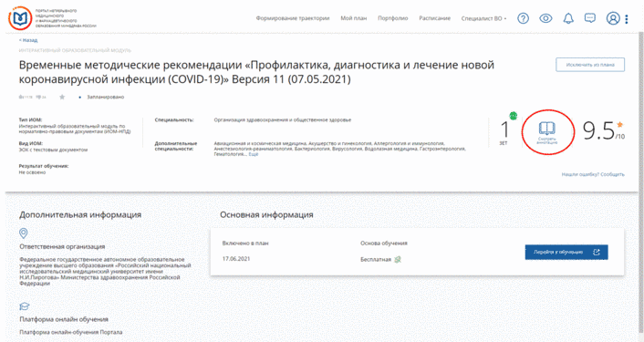
Task: Go back via the Назад link
Action: tap(28, 40)
